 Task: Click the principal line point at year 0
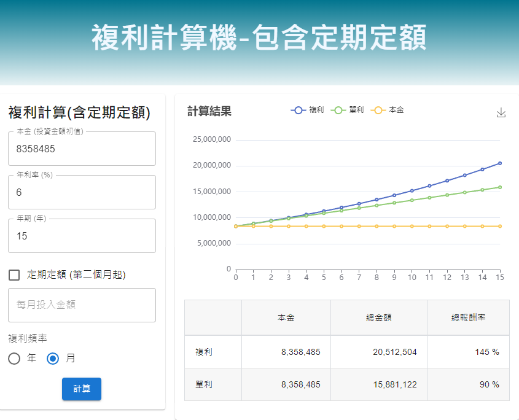pos(236,226)
